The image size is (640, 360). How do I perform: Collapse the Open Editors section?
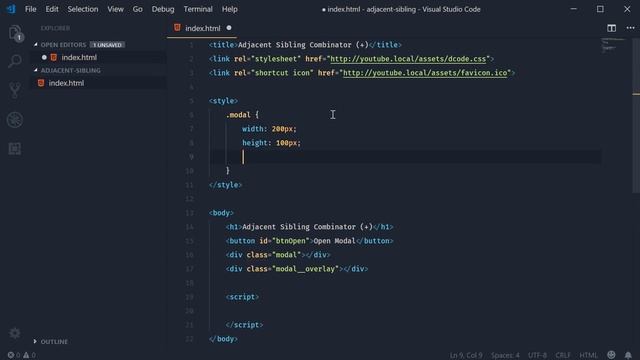36,44
